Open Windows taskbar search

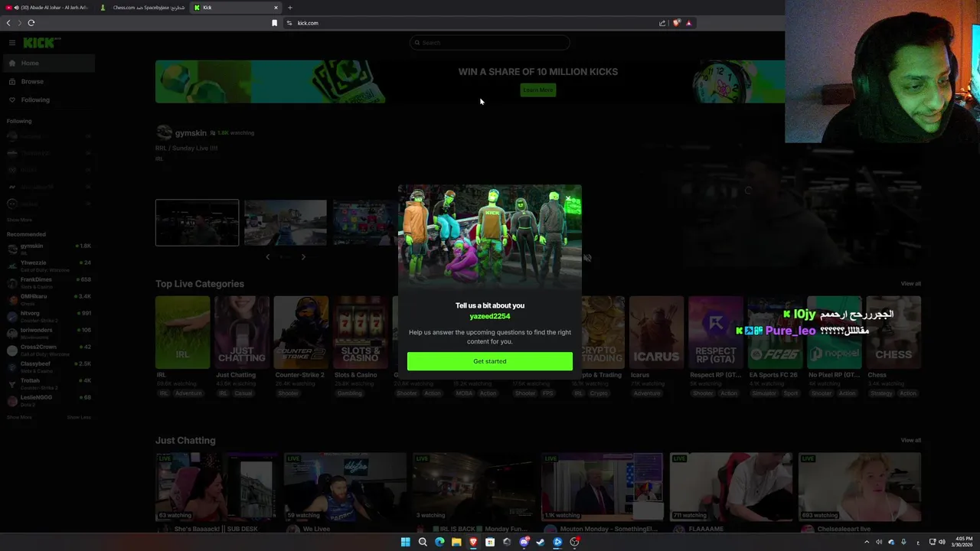423,542
